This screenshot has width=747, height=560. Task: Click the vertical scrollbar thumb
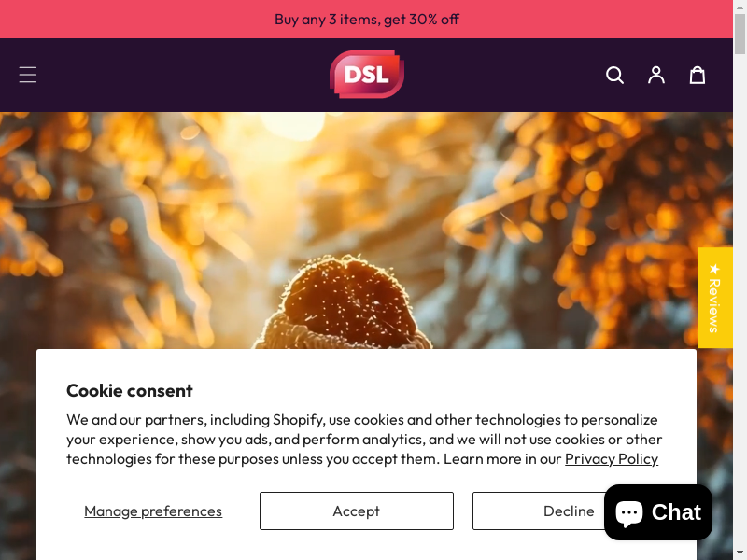(x=740, y=35)
